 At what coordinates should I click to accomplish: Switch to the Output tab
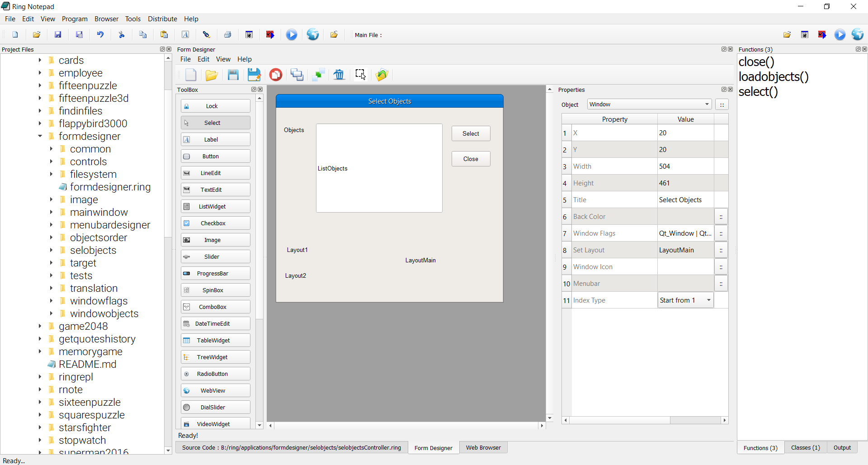[842, 448]
